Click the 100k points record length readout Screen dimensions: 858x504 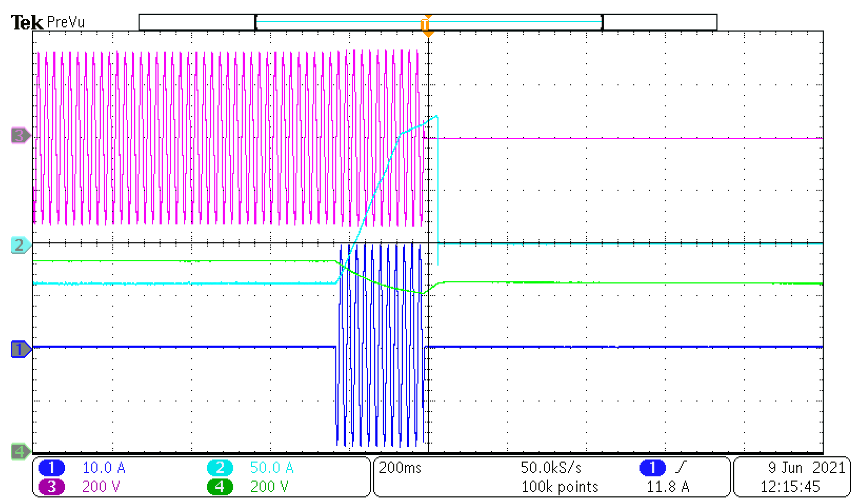560,487
